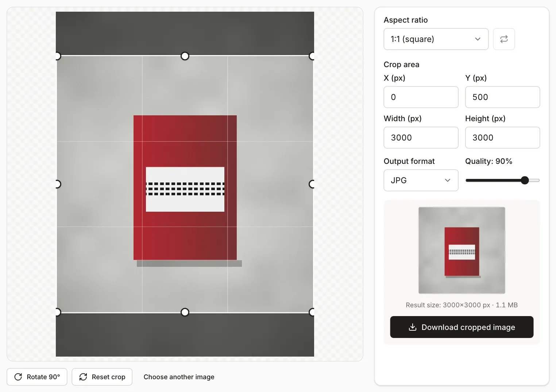Click the cropped result preview thumbnail
Screen dimensions: 556x392
[x=462, y=250]
